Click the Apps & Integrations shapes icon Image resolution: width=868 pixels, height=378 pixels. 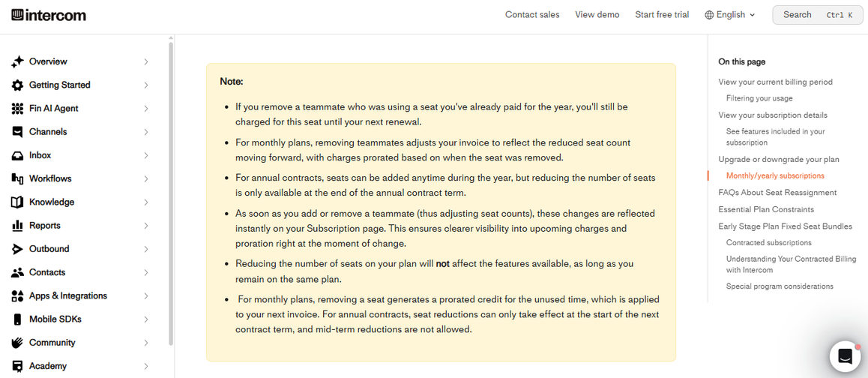(x=18, y=296)
